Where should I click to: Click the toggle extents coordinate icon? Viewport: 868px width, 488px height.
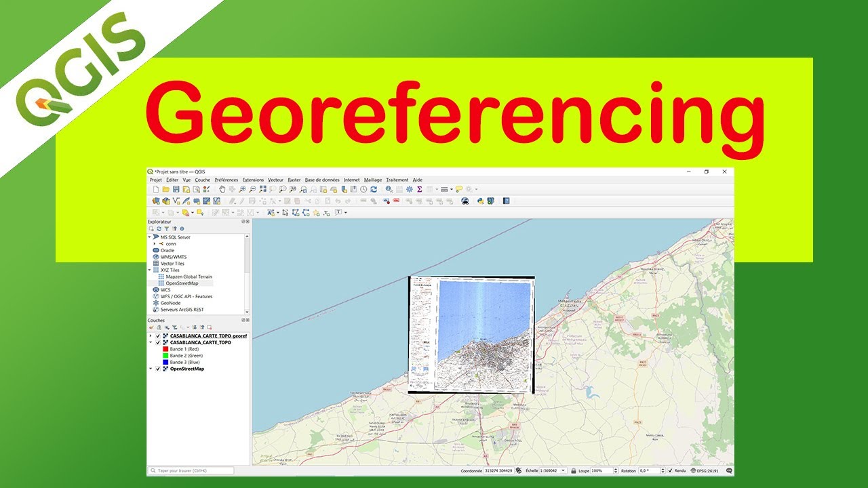[x=518, y=470]
